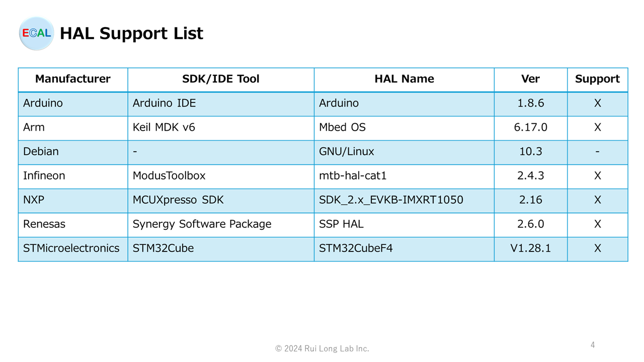Image resolution: width=644 pixels, height=362 pixels.
Task: Click the 'NXP' manufacturer cell
Action: coord(73,200)
